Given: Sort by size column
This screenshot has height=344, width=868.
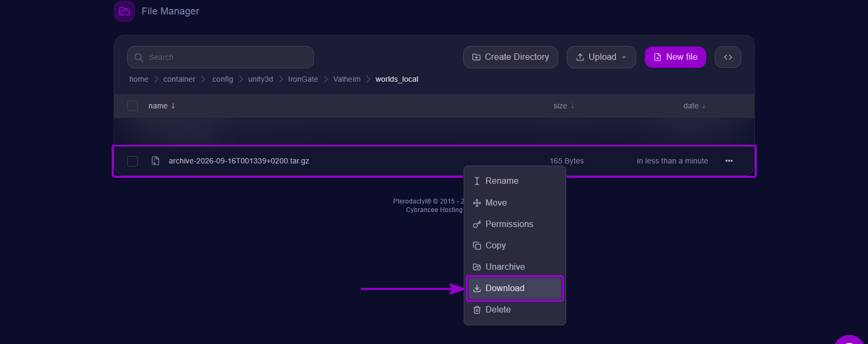Looking at the screenshot, I should point(564,106).
